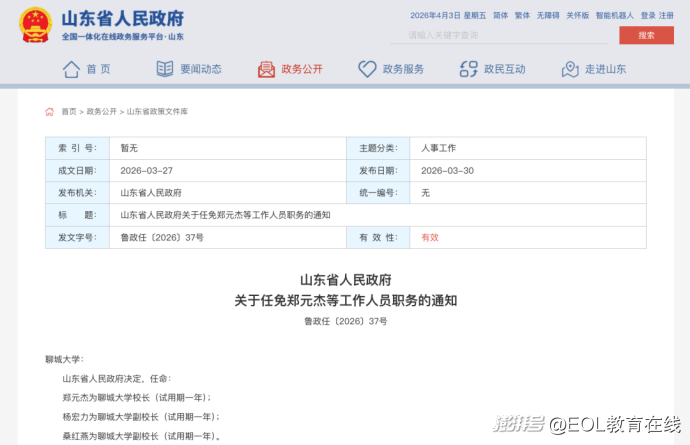690x445 pixels.
Task: Click the 要闻动态 news book icon
Action: (165, 69)
